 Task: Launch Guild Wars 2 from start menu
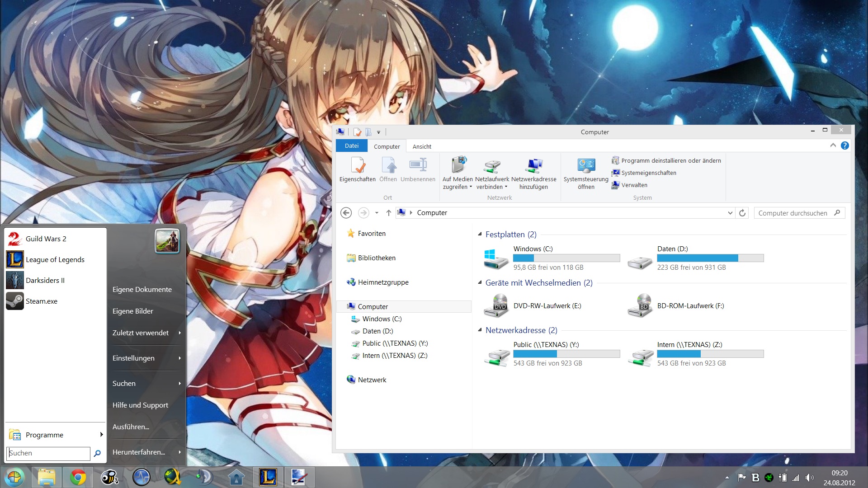(56, 239)
